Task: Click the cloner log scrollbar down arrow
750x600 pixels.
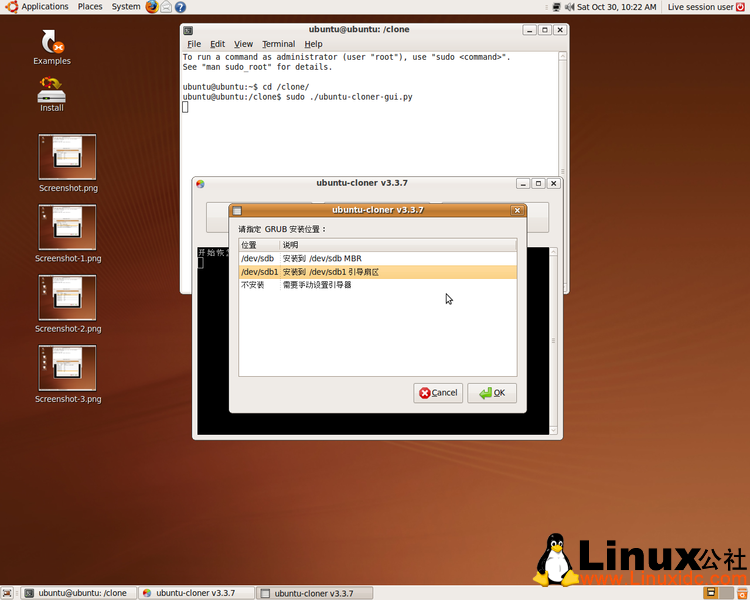Action: 553,430
